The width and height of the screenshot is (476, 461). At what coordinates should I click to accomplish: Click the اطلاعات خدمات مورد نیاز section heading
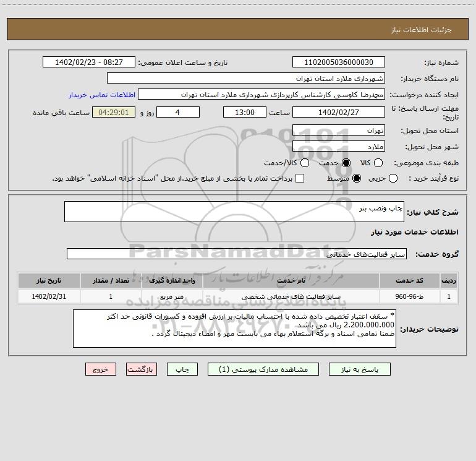tap(414, 232)
